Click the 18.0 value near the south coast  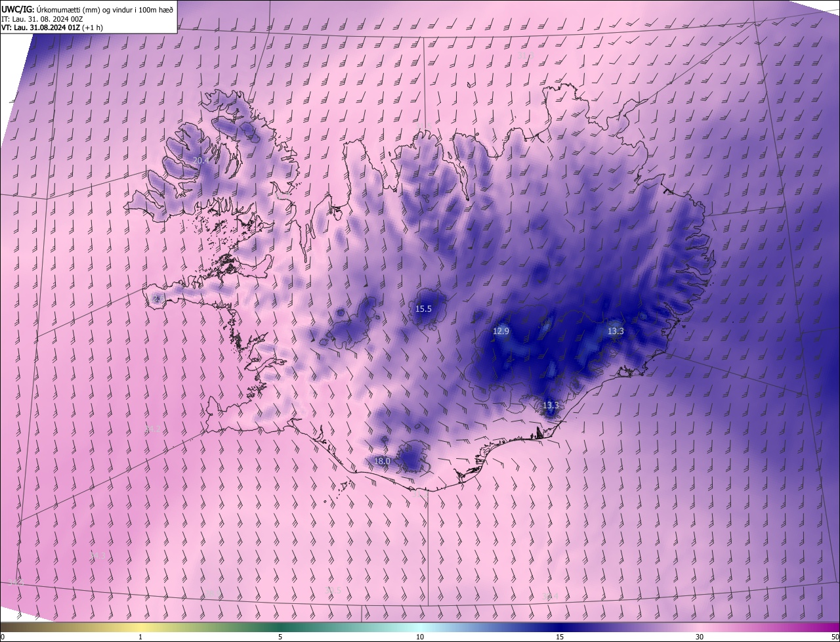382,461
